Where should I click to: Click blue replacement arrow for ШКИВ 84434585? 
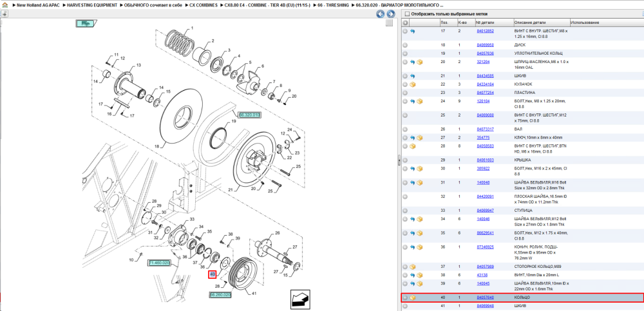point(412,76)
